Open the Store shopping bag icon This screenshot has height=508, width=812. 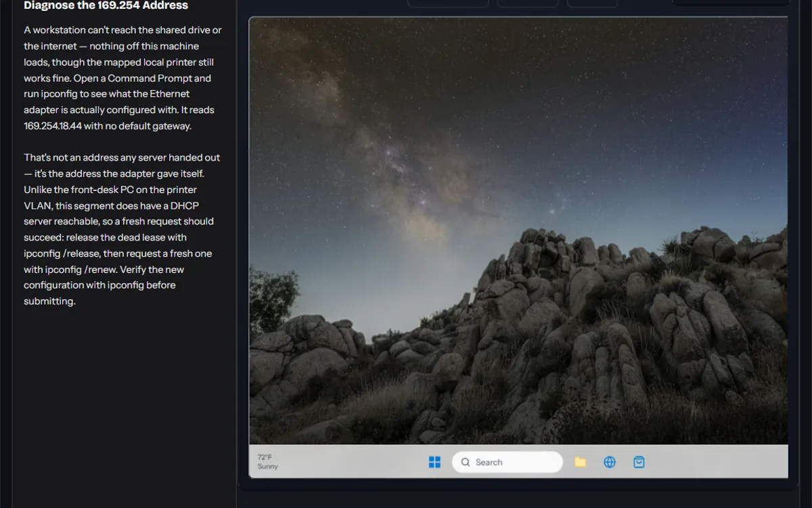click(x=639, y=462)
